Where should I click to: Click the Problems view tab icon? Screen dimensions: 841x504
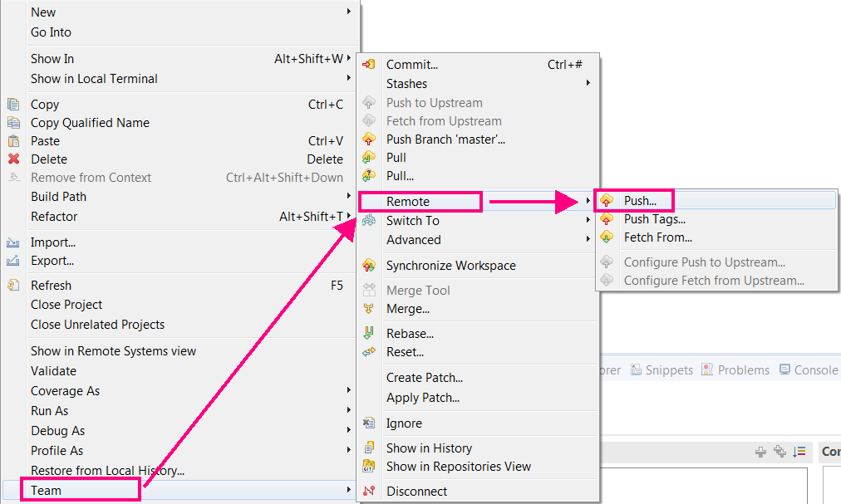[x=707, y=369]
